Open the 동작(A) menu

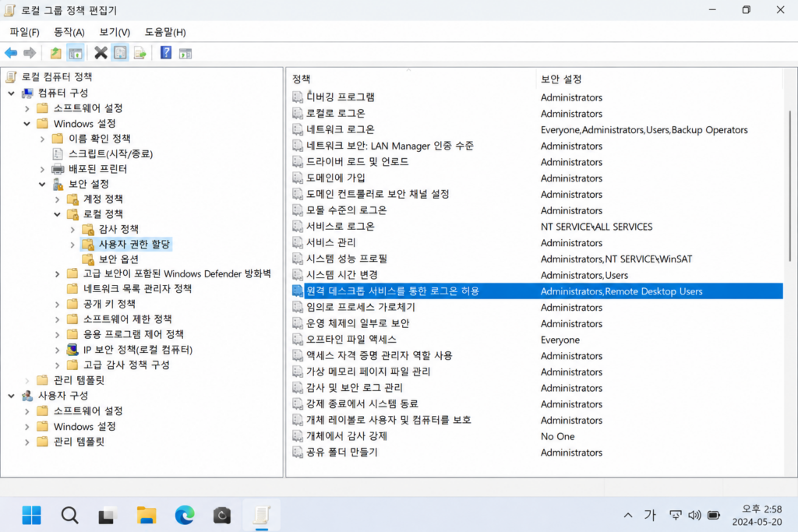69,32
